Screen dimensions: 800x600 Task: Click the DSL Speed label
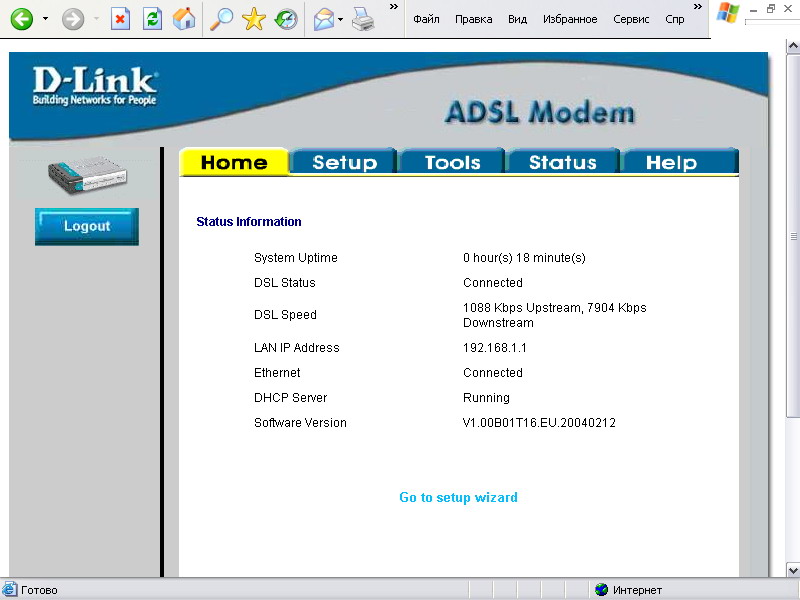(x=285, y=315)
